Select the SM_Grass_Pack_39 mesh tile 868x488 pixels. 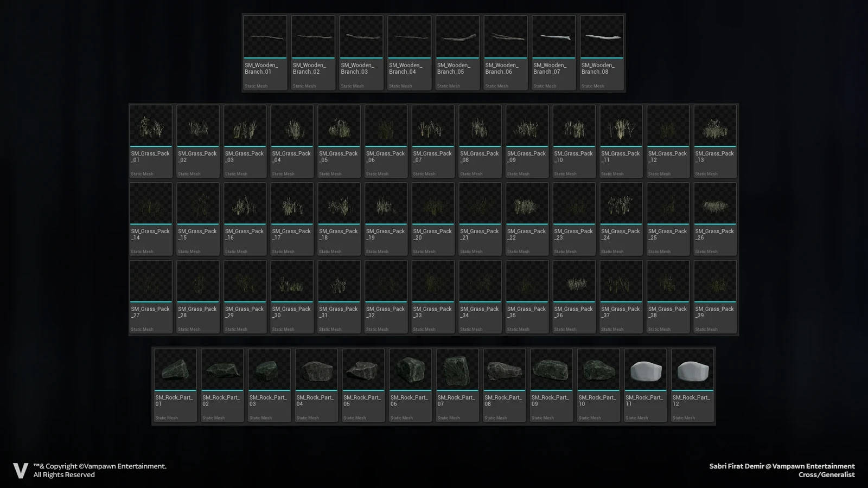tap(715, 297)
